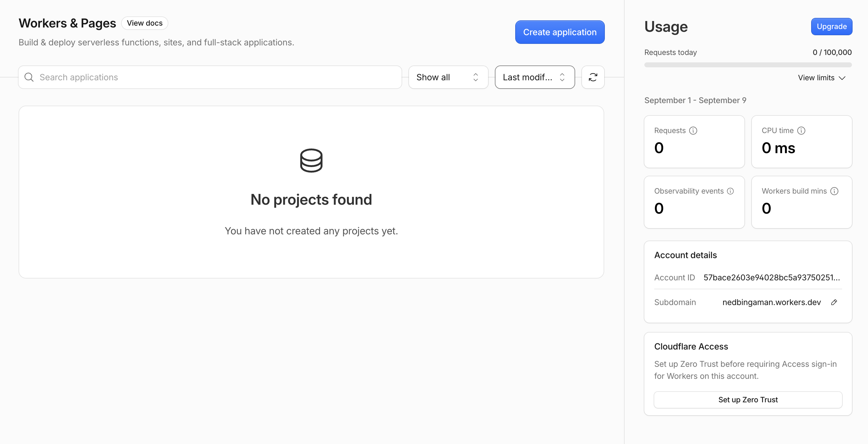Click the CPU time info icon

click(x=801, y=131)
